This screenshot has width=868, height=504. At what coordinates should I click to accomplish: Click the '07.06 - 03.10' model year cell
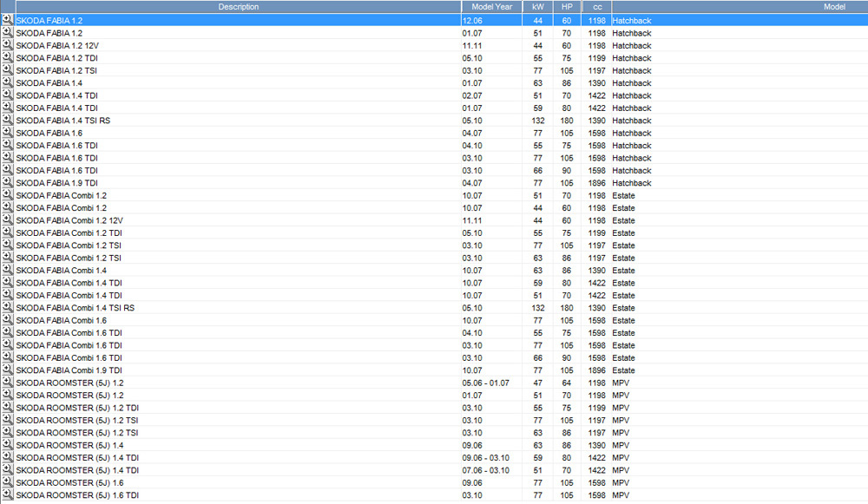pos(485,470)
